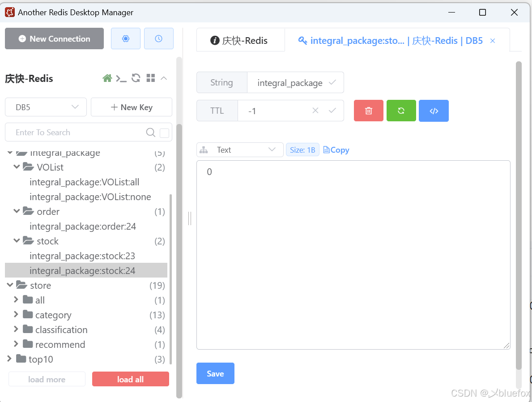The image size is (532, 402).
Task: Open command dump with the blue code button
Action: 434,111
